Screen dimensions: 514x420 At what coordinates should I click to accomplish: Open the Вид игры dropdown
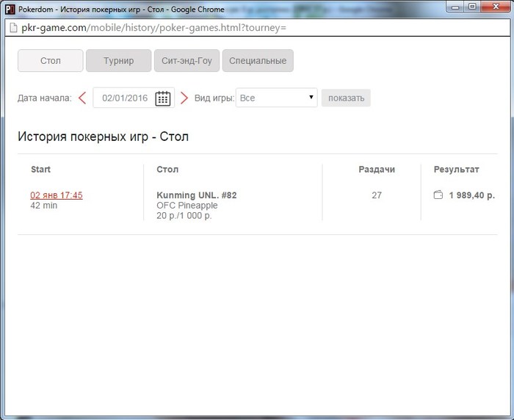pyautogui.click(x=277, y=98)
